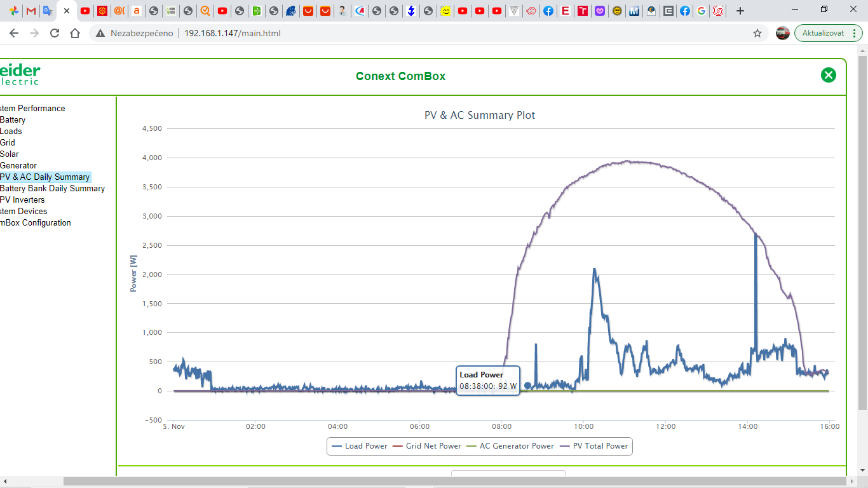Click the horizontal scrollbar at page bottom
The width and height of the screenshot is (868, 488).
tap(445, 482)
